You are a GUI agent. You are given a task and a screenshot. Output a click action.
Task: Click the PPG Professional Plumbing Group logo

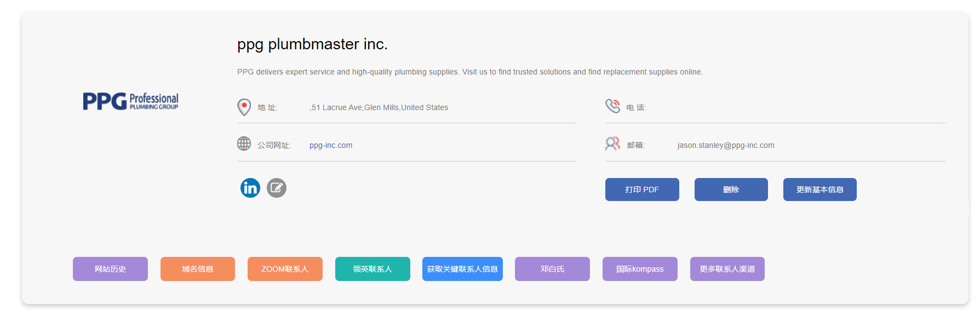point(130,101)
